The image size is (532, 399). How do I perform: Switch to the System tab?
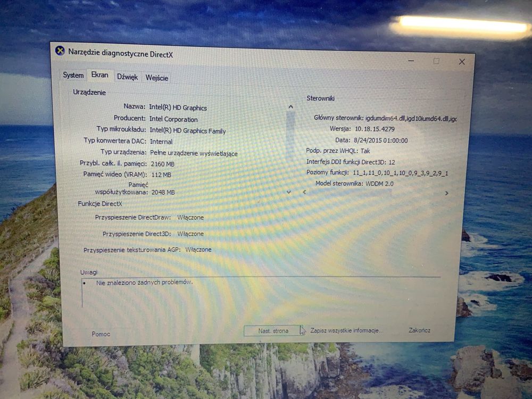tap(73, 75)
